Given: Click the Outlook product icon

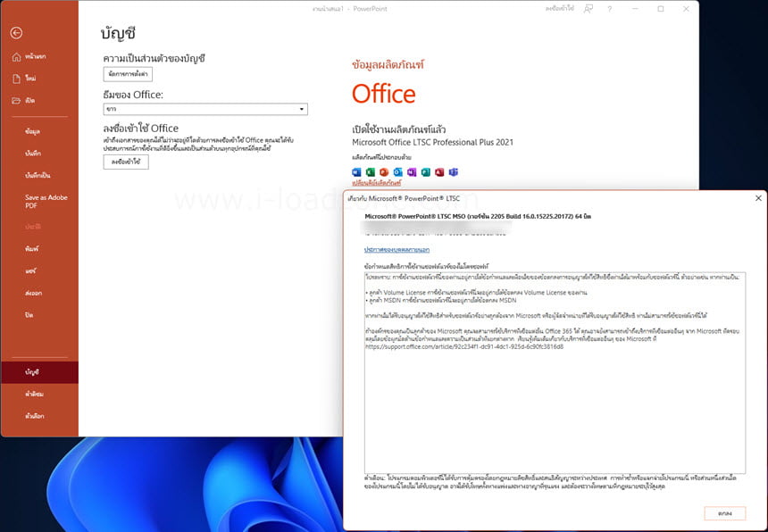Looking at the screenshot, I should (397, 171).
